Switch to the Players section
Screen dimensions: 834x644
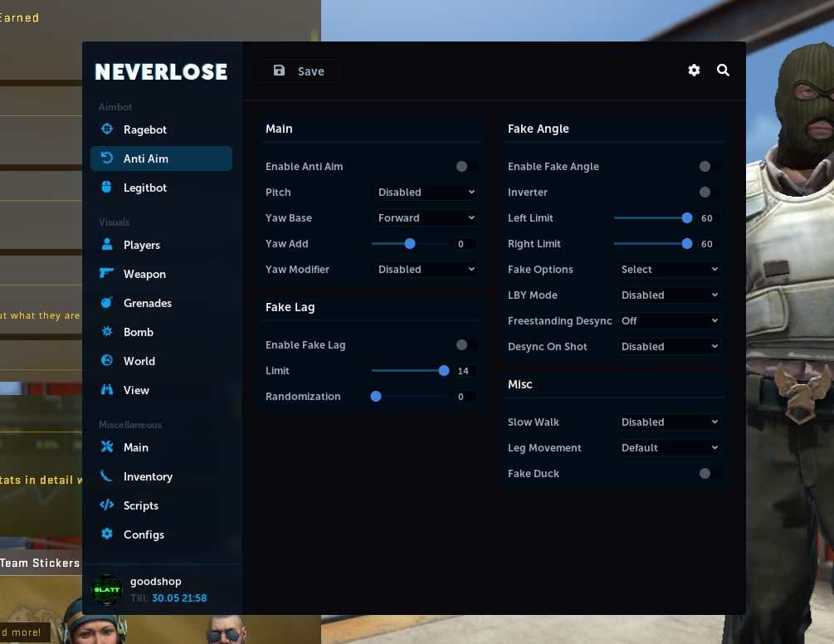click(x=141, y=245)
